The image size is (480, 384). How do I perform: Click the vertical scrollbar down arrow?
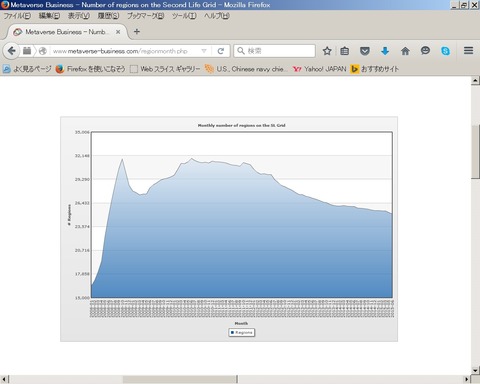(475, 370)
